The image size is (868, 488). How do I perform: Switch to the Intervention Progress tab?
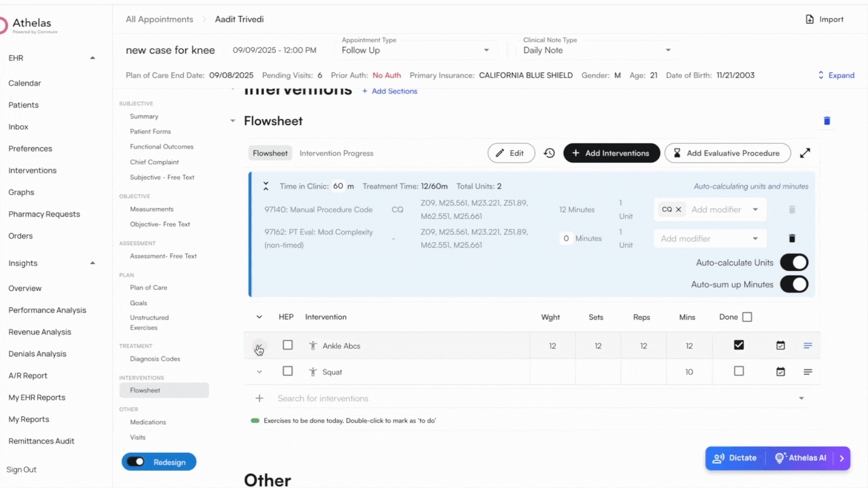tap(336, 153)
